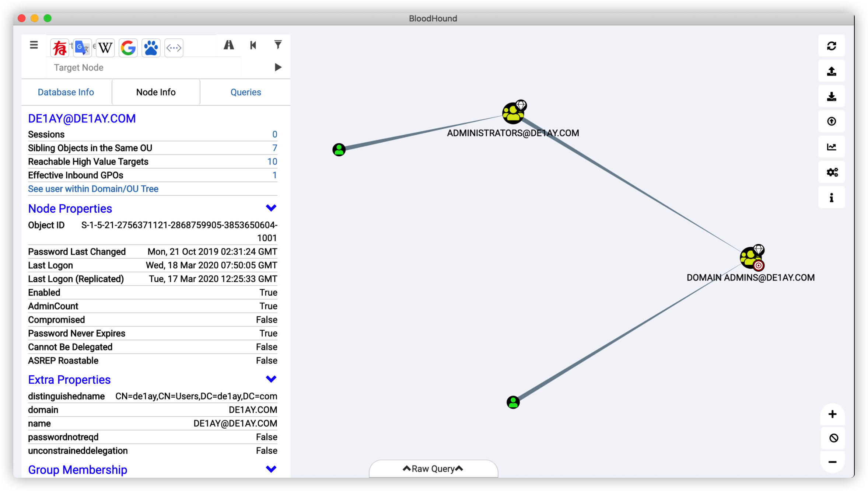Select the DOMAIN ADMINS group node
The width and height of the screenshot is (868, 491).
tap(751, 258)
